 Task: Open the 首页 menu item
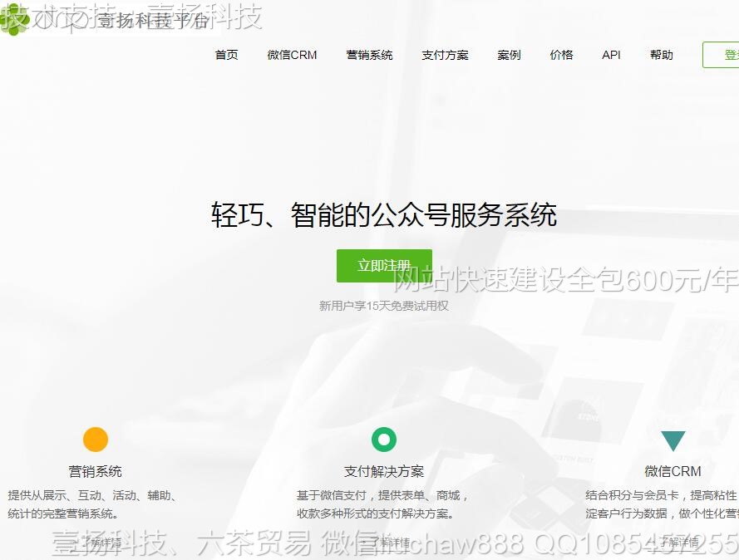coord(226,55)
